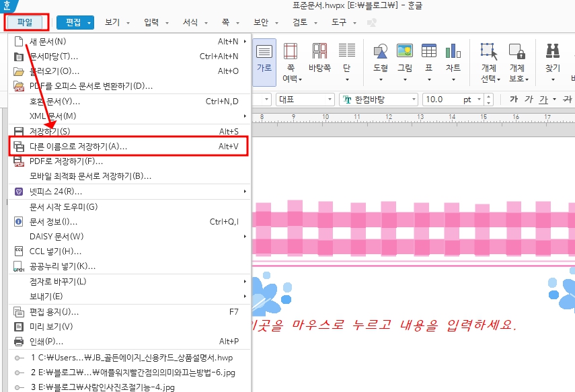Switch to the 편집 ribbon tab

tap(75, 22)
